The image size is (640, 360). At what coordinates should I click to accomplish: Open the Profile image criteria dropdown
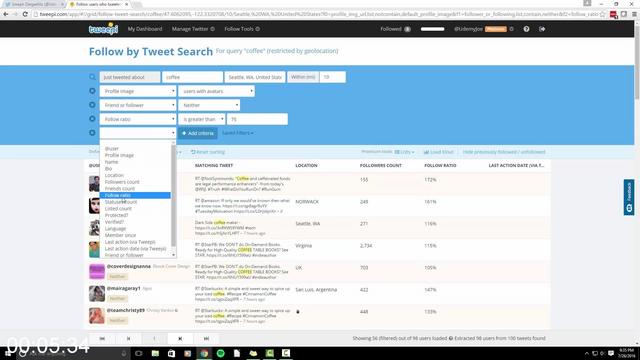pos(138,91)
